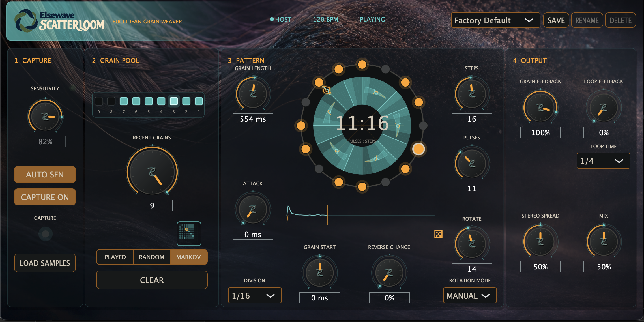Toggle grain pool slot 5

(x=149, y=101)
